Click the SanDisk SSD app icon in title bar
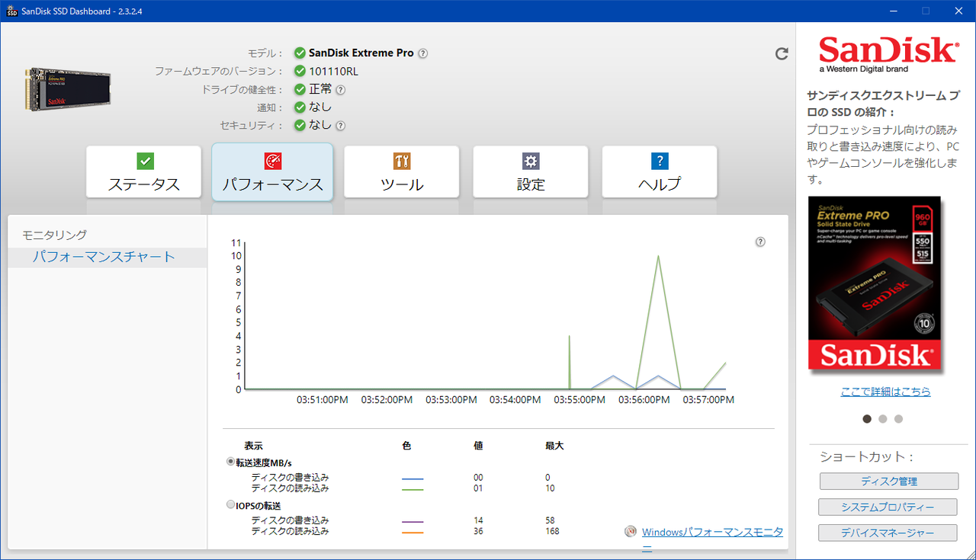The image size is (976, 560). coord(11,11)
